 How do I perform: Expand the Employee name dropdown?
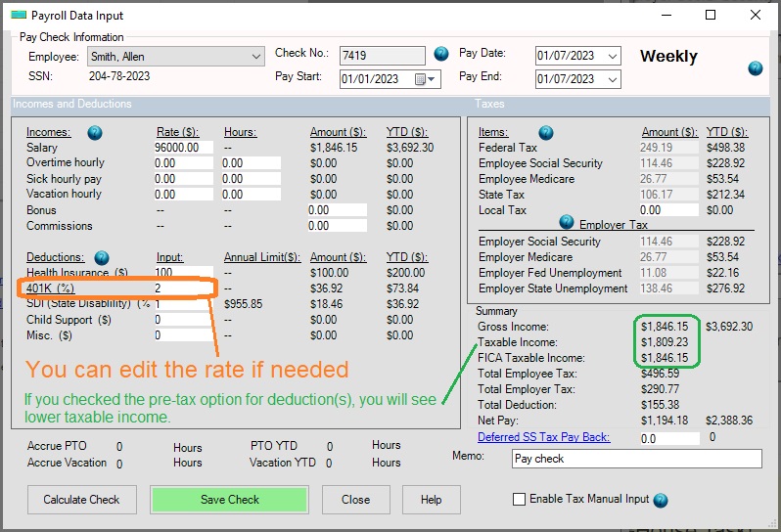(256, 57)
